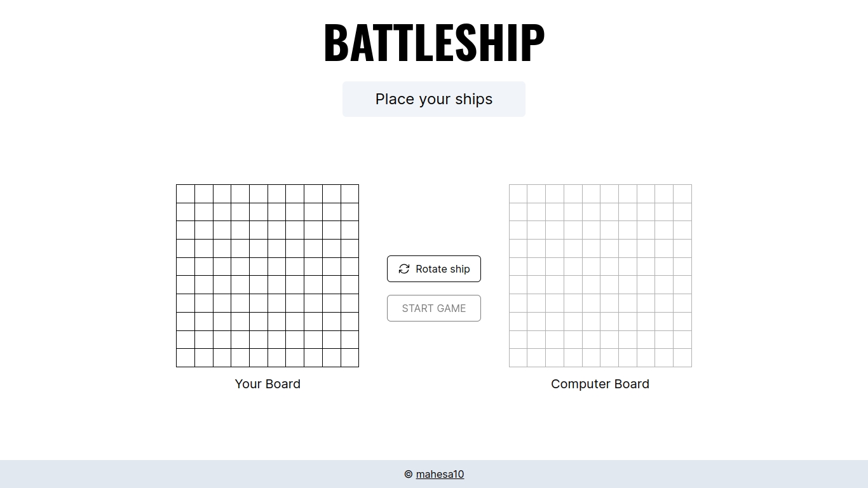Click the bottom-left cell of Computer Board
This screenshot has width=868, height=488.
pos(518,358)
